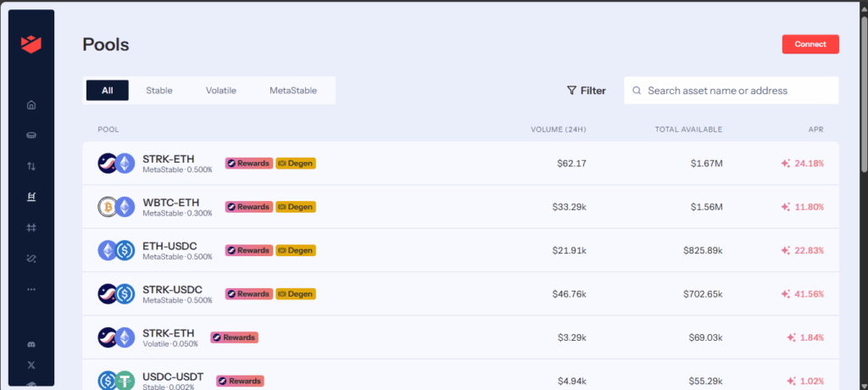Click the three-dots more icon in sidebar

(31, 289)
